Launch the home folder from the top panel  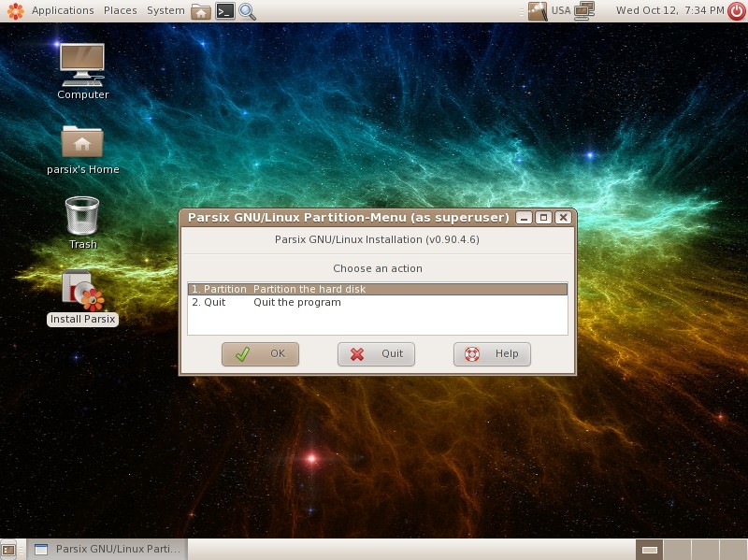point(201,11)
